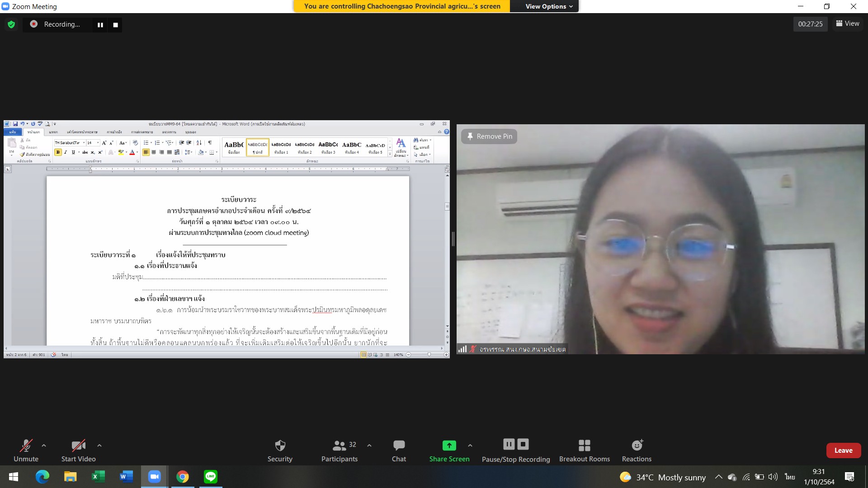Click the green encryption shield icon
The image size is (868, 488).
[x=11, y=24]
